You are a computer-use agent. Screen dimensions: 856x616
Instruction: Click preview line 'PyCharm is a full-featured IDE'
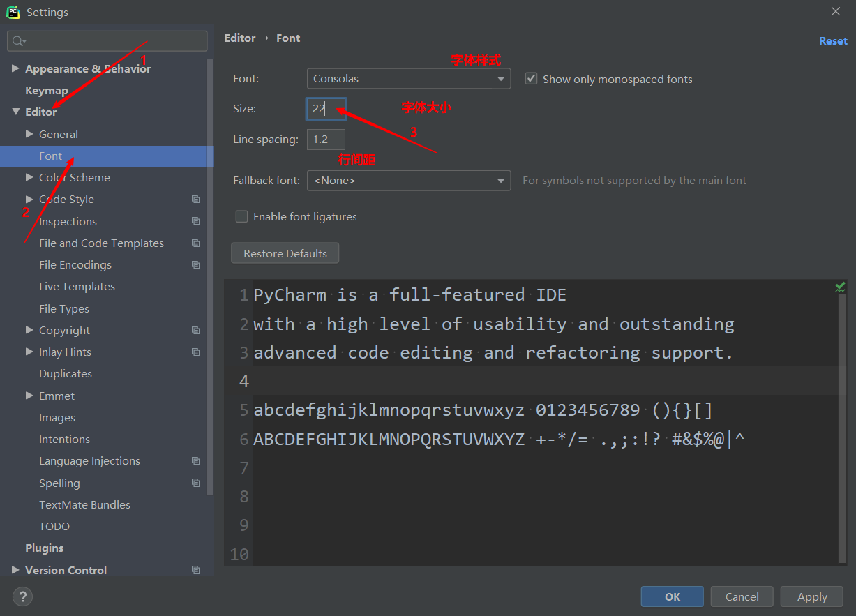click(x=410, y=294)
